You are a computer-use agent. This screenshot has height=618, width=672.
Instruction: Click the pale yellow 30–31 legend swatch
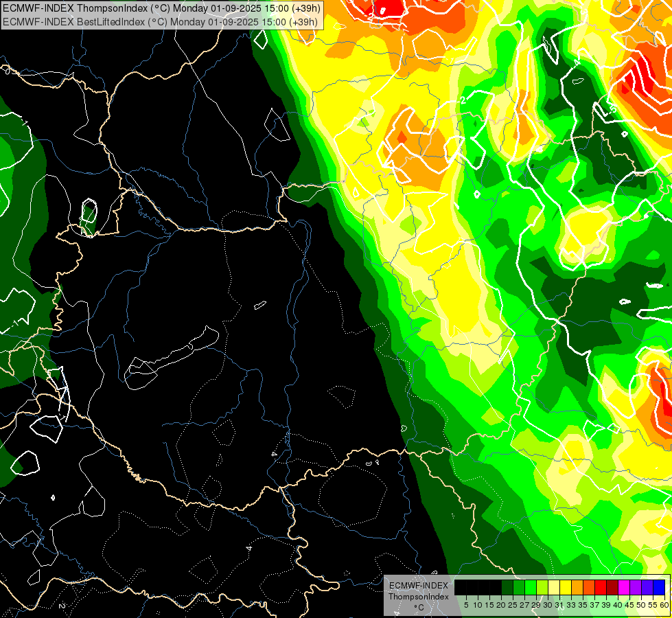[554, 588]
